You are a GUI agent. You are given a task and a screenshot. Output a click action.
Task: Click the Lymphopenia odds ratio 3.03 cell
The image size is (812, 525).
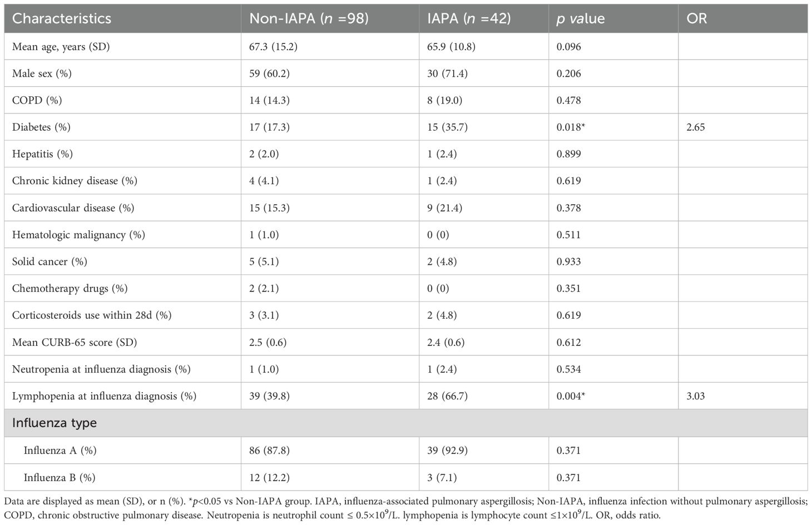[695, 396]
